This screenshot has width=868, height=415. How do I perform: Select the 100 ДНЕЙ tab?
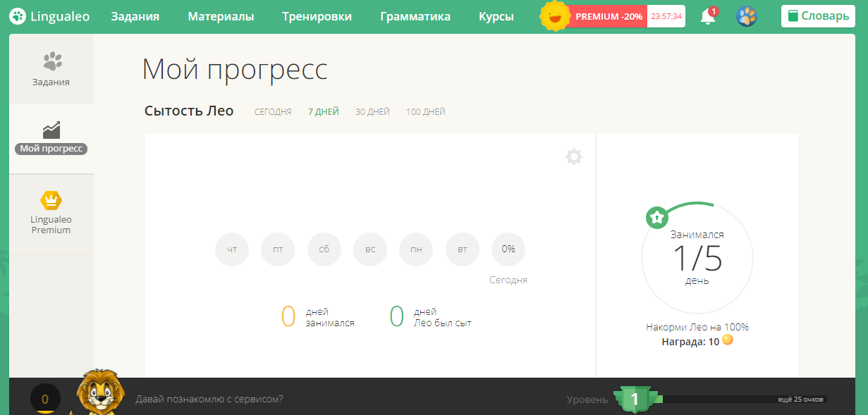pos(425,111)
